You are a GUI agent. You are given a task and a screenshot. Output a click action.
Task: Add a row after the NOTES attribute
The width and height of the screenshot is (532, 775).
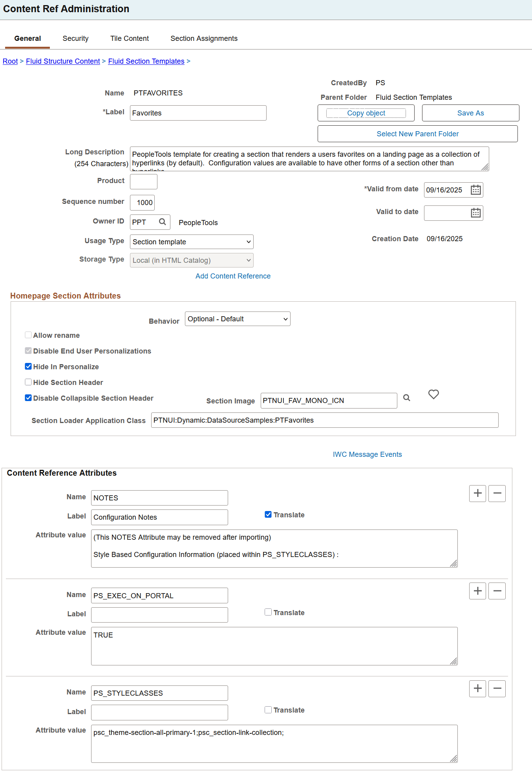click(x=477, y=493)
